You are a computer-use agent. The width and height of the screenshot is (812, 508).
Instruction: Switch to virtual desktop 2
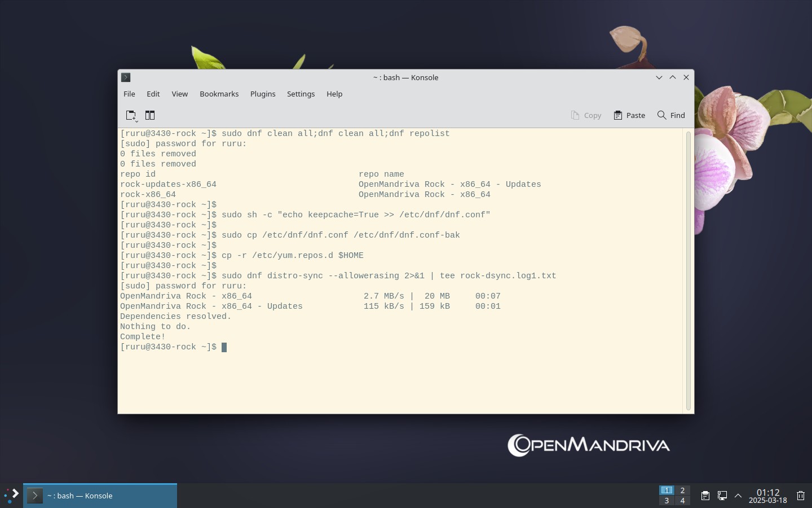pyautogui.click(x=682, y=490)
